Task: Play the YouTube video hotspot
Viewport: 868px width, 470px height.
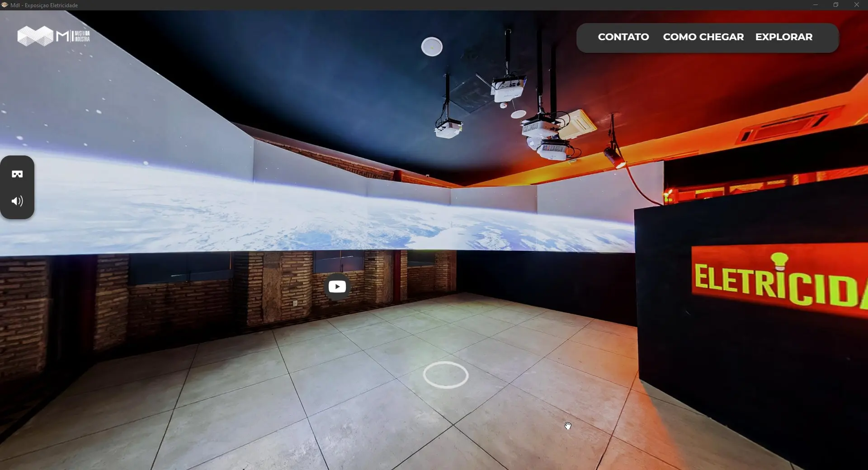Action: 337,287
